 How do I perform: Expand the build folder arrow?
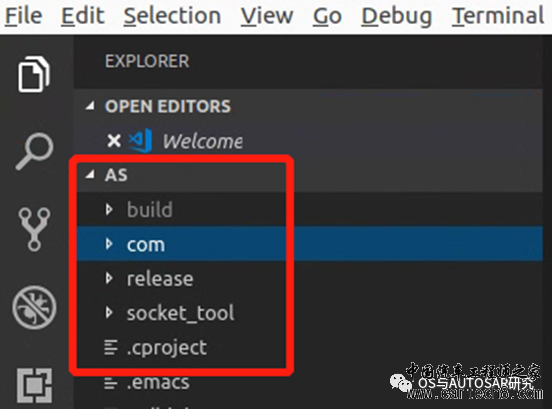(109, 209)
